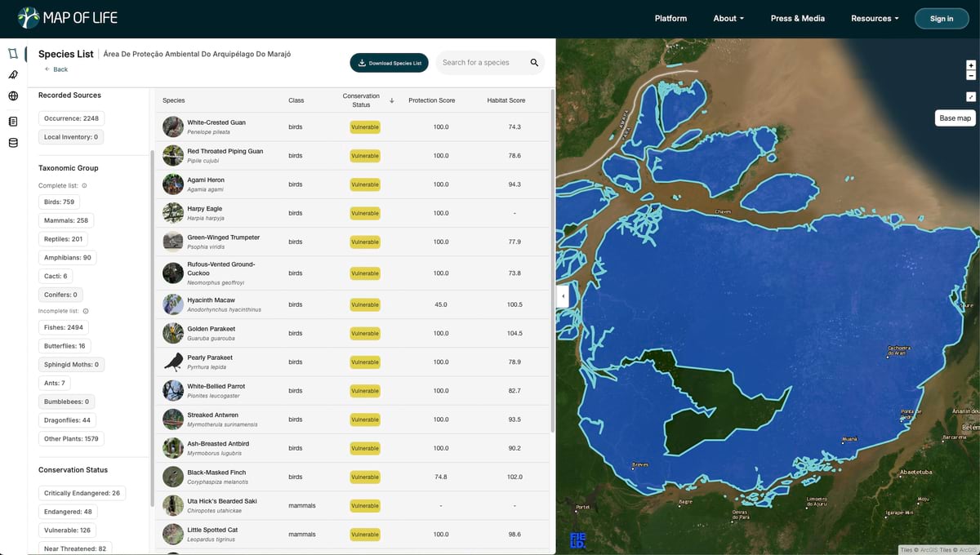Click Vulnerable badge for Harpy Eagle
This screenshot has width=980, height=555.
click(365, 213)
